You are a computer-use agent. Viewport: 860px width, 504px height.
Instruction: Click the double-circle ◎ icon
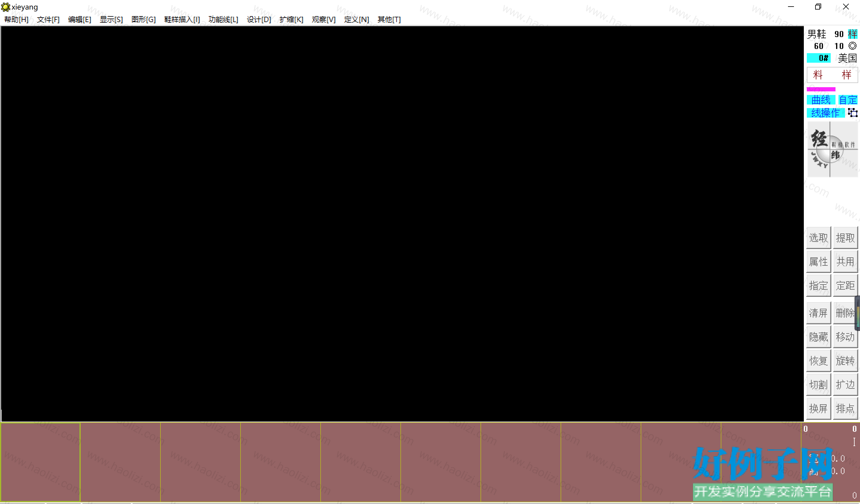tap(853, 46)
